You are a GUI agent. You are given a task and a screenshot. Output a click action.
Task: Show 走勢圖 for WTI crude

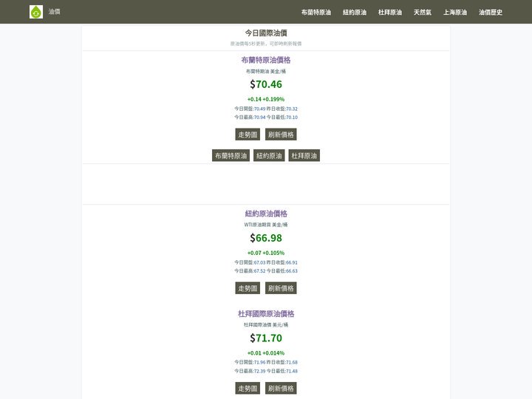(248, 288)
